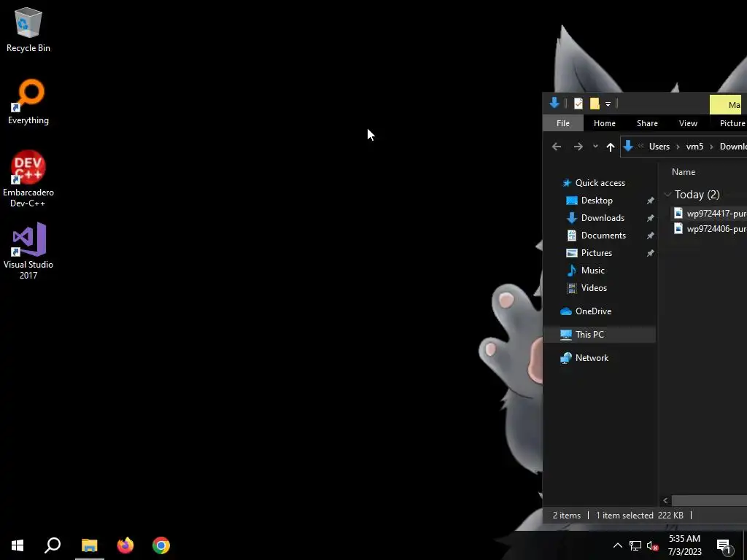Switch to the Share ribbon tab
The image size is (747, 560).
[x=648, y=123]
